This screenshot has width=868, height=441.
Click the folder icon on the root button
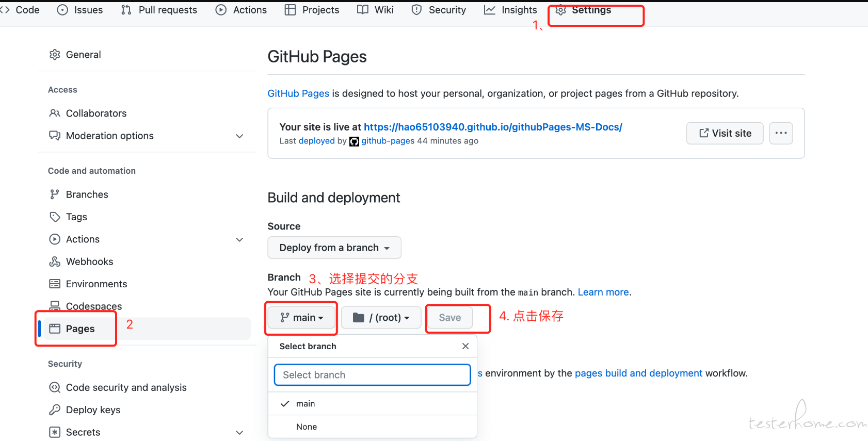click(359, 318)
